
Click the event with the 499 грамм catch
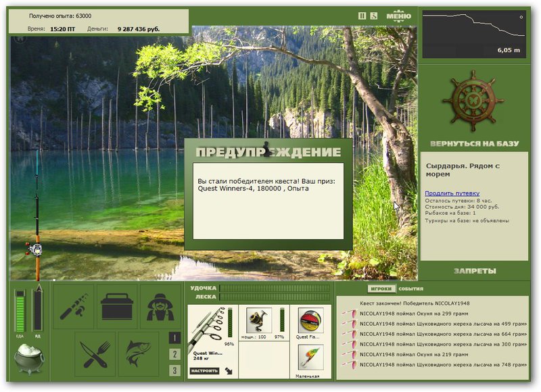click(443, 324)
